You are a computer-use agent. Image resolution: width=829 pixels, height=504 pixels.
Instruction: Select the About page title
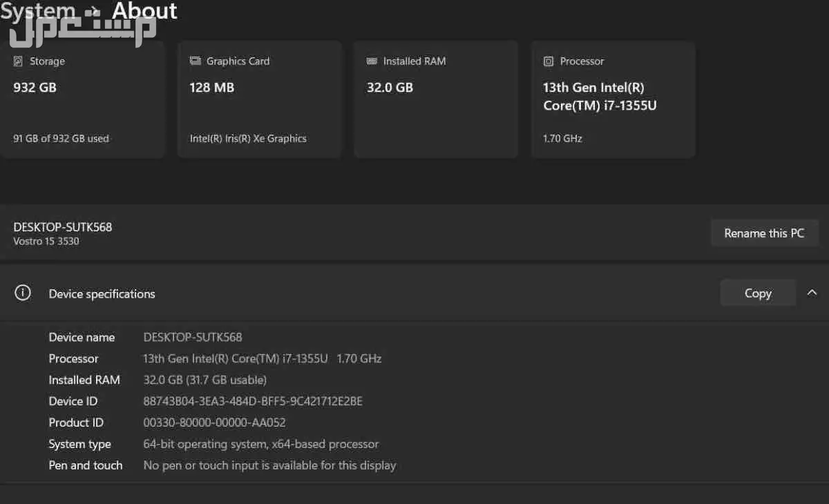click(x=145, y=11)
